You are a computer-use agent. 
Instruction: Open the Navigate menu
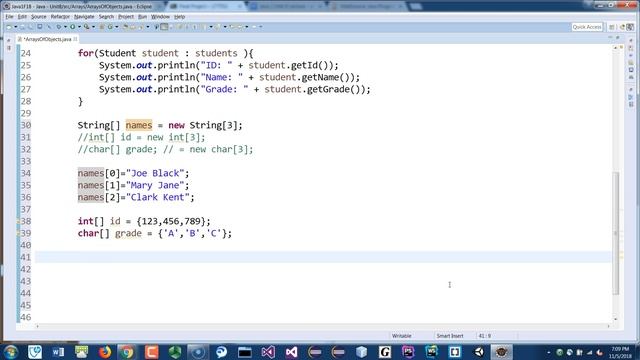tap(84, 17)
